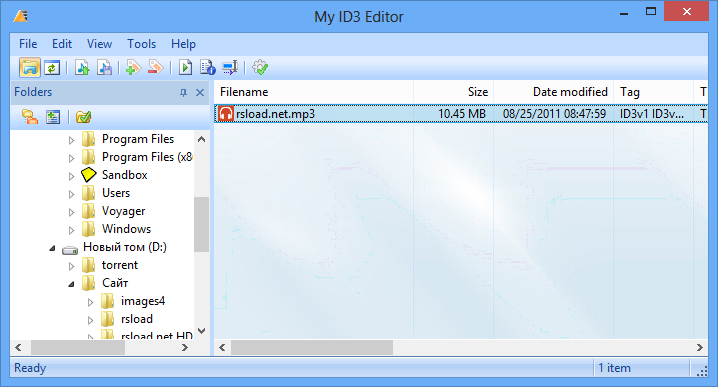Click the file list horizontal scrollbar thumb
The image size is (718, 387).
coord(312,348)
